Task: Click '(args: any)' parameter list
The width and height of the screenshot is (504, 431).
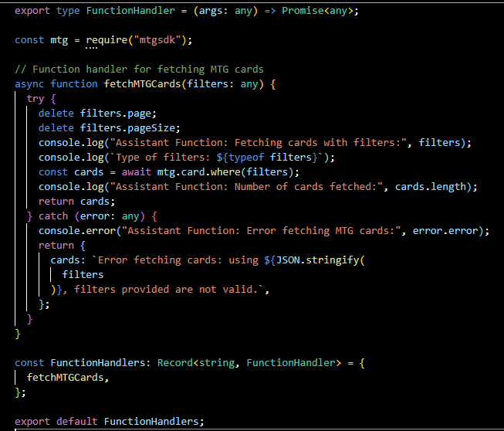Action: click(225, 11)
